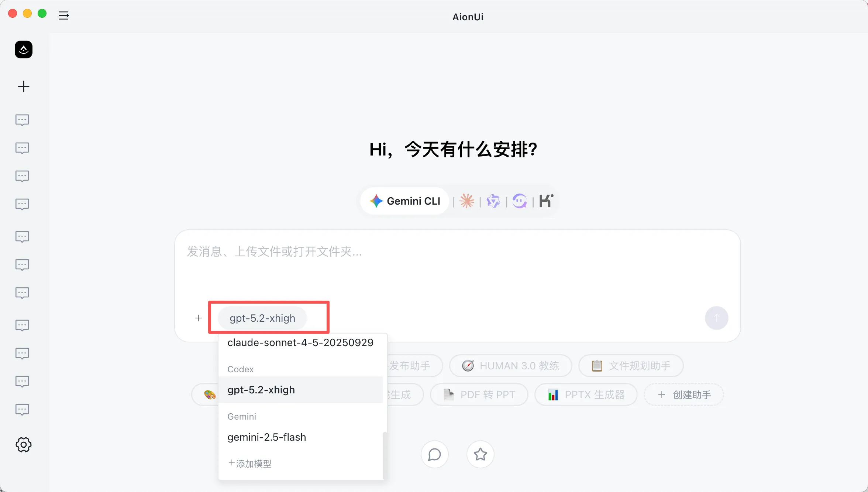Open the gpt-5.2-xhigh model dropdown
The height and width of the screenshot is (492, 868).
click(263, 318)
